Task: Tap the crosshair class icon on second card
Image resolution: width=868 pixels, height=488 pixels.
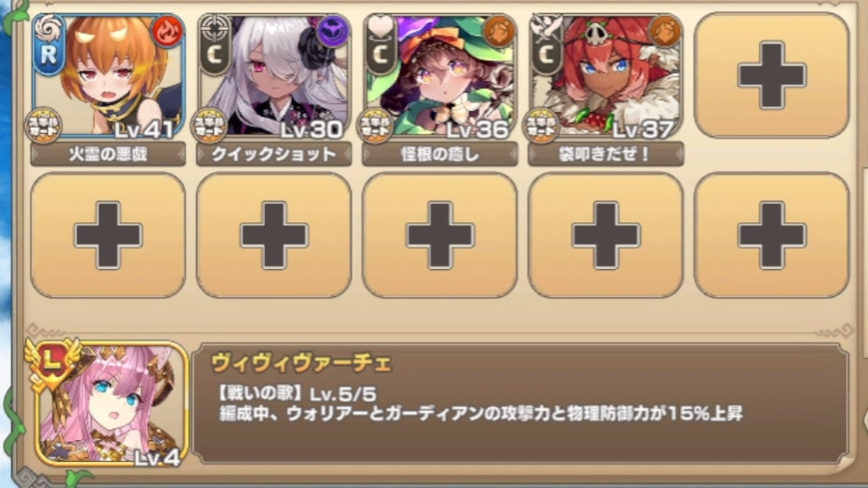Action: 215,28
